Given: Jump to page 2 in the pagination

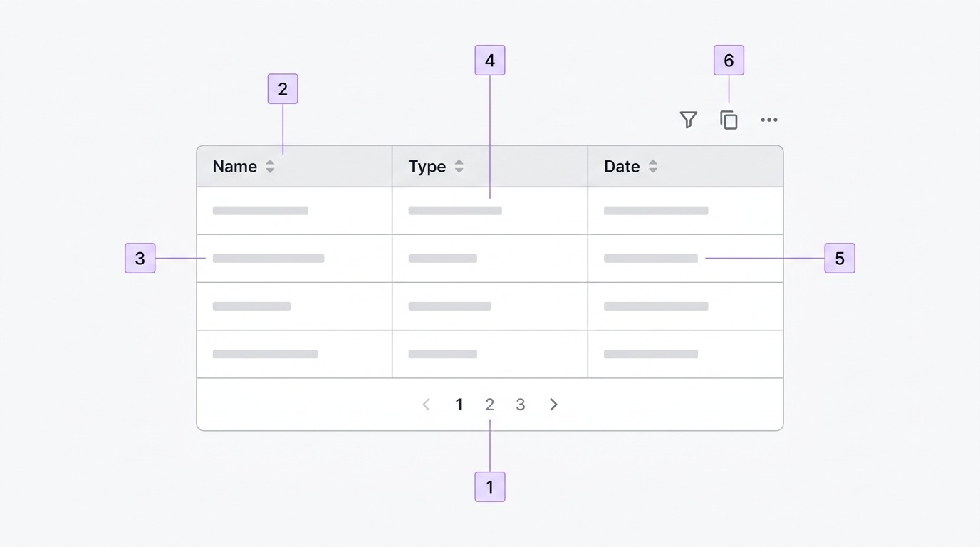Looking at the screenshot, I should [490, 405].
